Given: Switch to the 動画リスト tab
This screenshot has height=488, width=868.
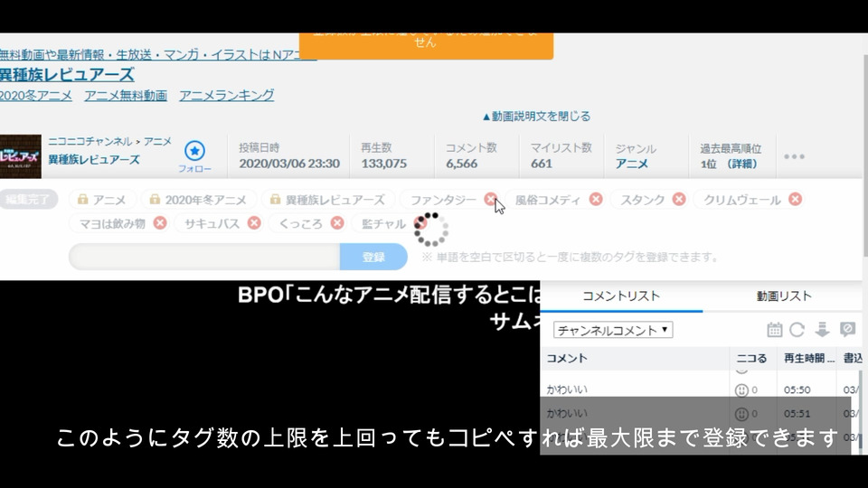Looking at the screenshot, I should coord(784,296).
